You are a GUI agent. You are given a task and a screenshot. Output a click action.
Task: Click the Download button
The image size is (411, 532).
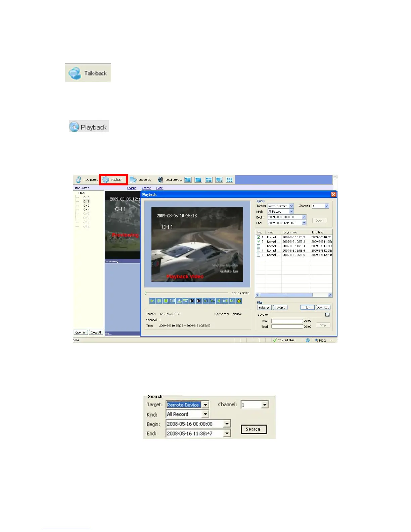pyautogui.click(x=323, y=308)
